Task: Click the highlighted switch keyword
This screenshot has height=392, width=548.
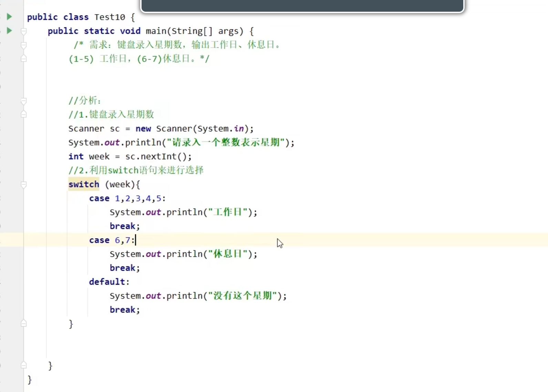Action: pyautogui.click(x=84, y=184)
